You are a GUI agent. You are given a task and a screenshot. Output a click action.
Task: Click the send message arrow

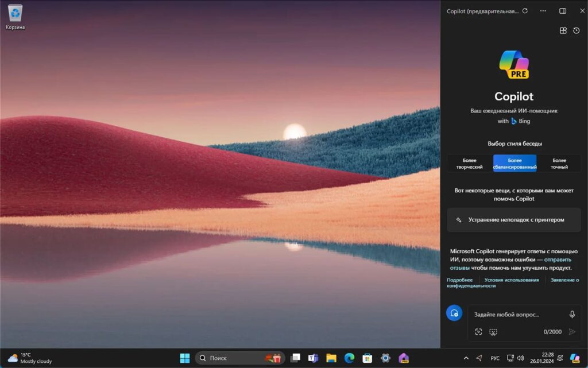click(x=572, y=332)
